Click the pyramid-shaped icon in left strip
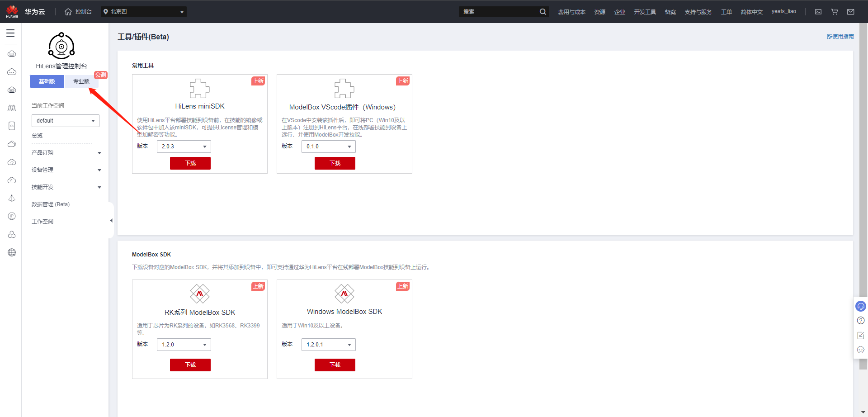This screenshot has width=868, height=417. [x=12, y=198]
